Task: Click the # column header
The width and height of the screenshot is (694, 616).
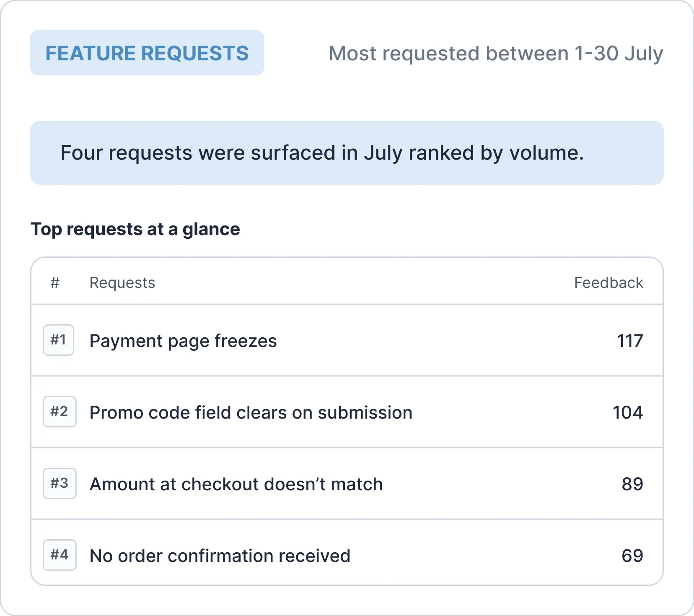Action: (55, 283)
